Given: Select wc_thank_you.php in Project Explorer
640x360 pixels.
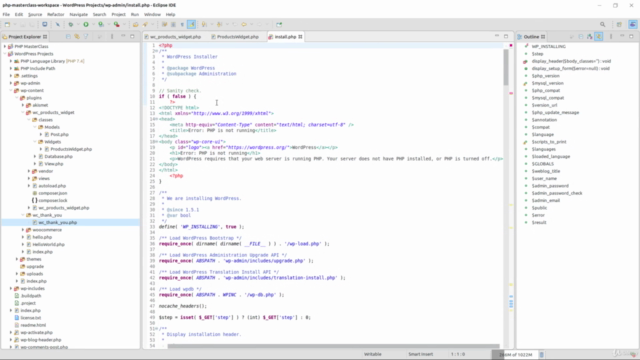Looking at the screenshot, I should [58, 222].
